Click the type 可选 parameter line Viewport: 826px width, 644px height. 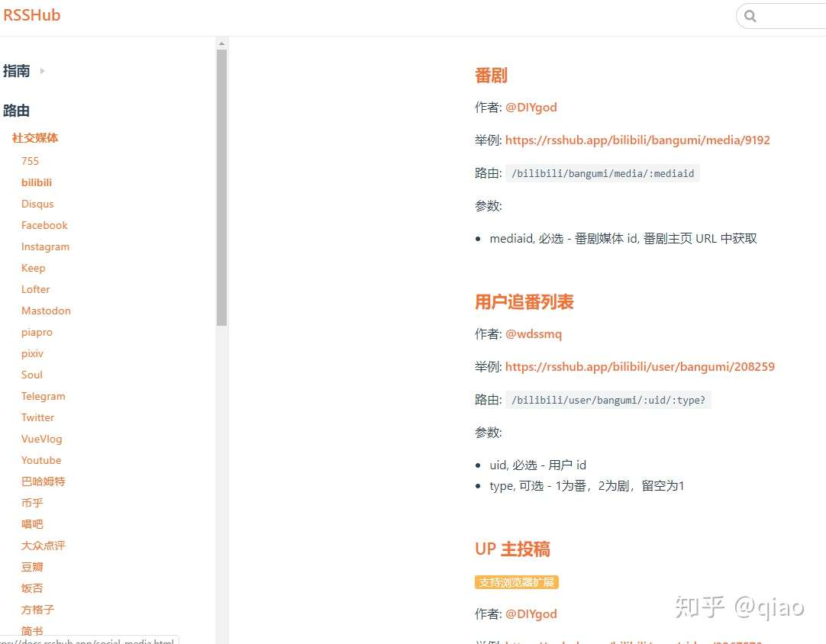(x=587, y=485)
